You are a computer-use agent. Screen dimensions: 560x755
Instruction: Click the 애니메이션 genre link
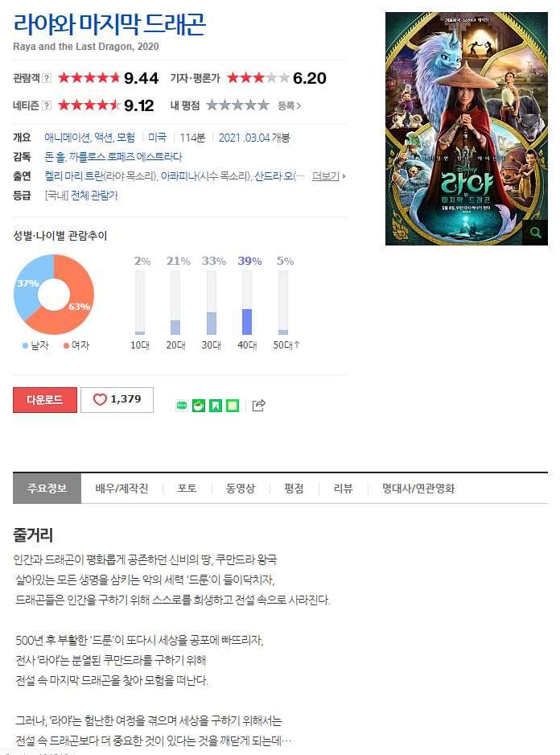[67, 138]
